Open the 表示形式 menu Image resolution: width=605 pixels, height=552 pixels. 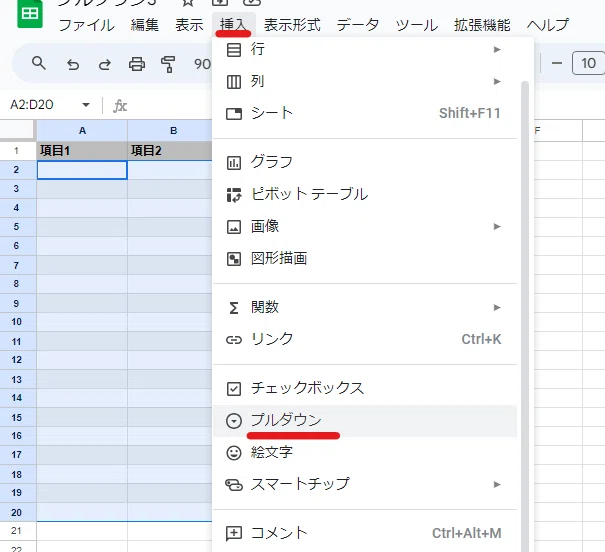[292, 25]
